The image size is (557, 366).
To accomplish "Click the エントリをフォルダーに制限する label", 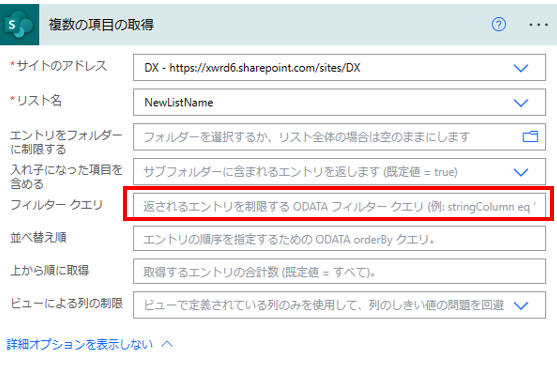I will pyautogui.click(x=66, y=142).
